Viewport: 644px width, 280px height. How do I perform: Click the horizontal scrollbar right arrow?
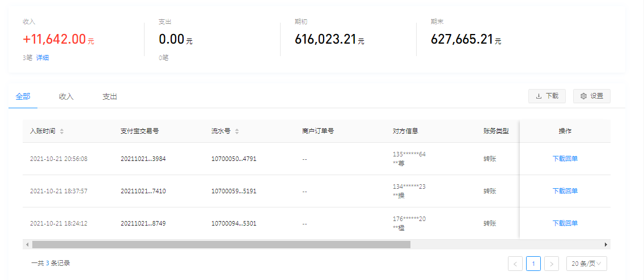605,244
